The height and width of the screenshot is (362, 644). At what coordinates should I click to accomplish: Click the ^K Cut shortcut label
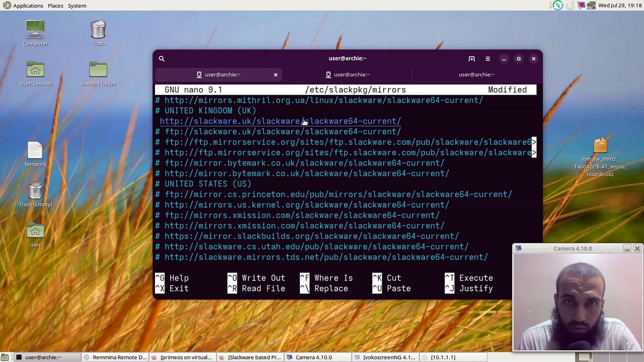pyautogui.click(x=386, y=278)
